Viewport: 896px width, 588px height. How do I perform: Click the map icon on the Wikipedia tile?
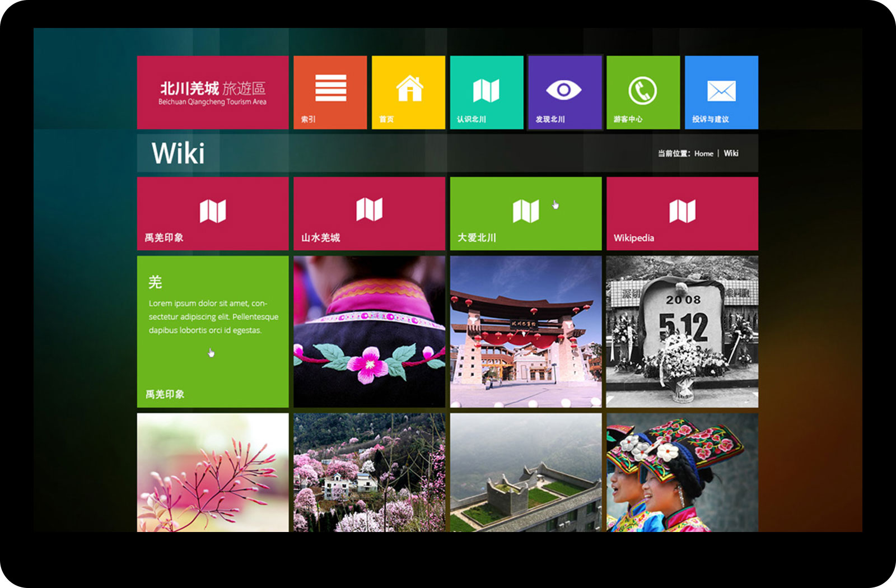(682, 211)
